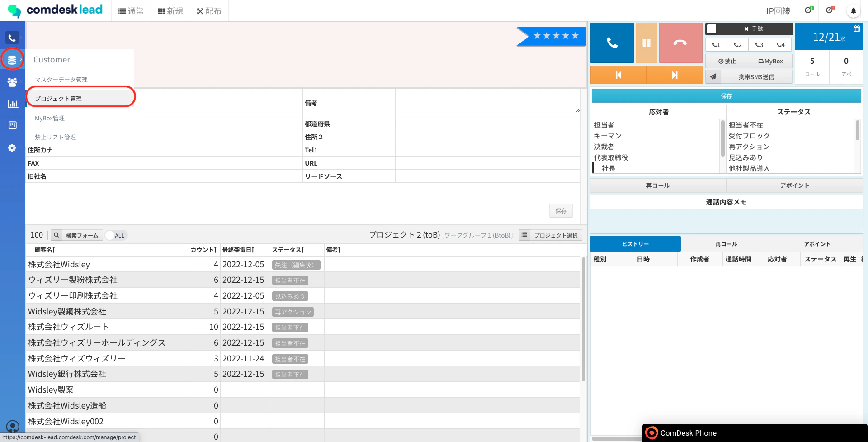Select the ヒストリー tab
868x442 pixels.
coord(636,244)
